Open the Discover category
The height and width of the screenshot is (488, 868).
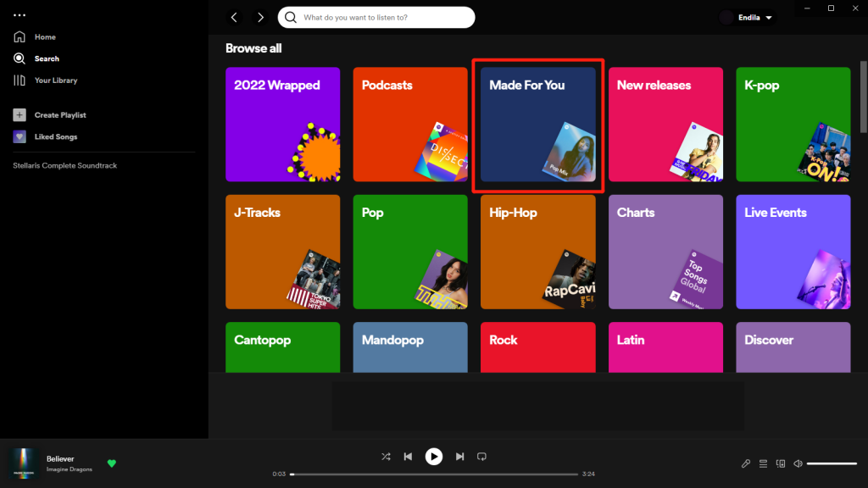pos(793,347)
